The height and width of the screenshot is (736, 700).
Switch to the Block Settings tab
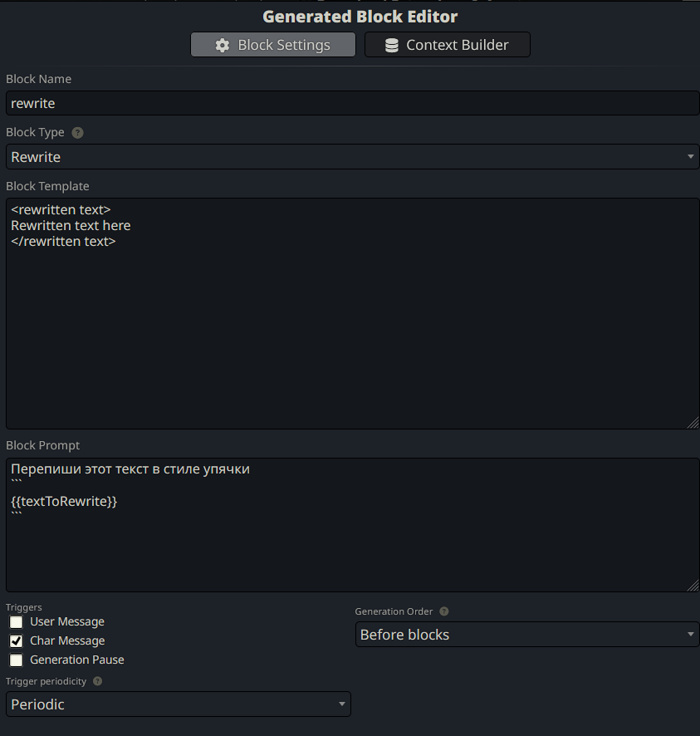click(272, 45)
